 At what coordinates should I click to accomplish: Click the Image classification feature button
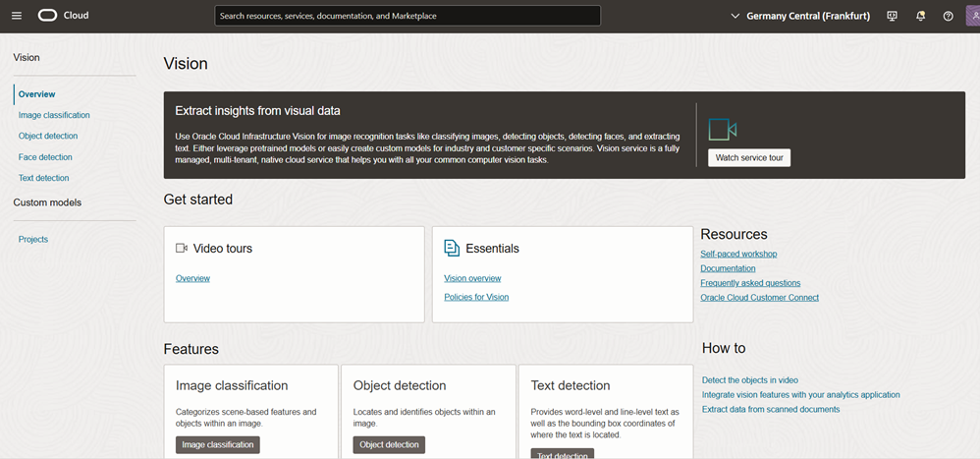[x=218, y=444]
